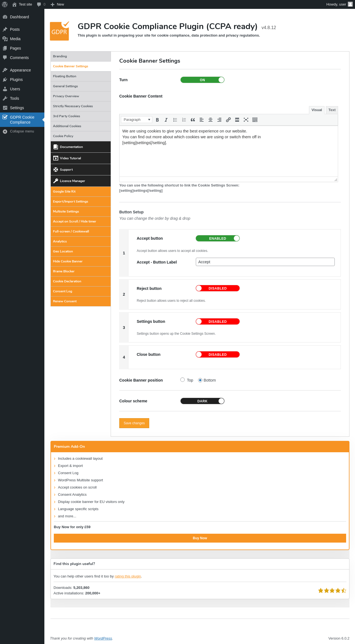Open Strictly Necessary Cookies tab
355x644 pixels.
pyautogui.click(x=81, y=106)
